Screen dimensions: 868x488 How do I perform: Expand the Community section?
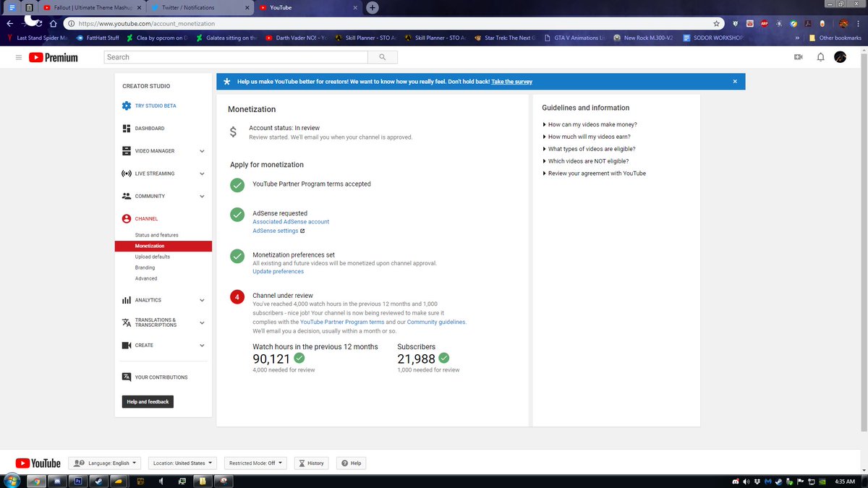(202, 196)
